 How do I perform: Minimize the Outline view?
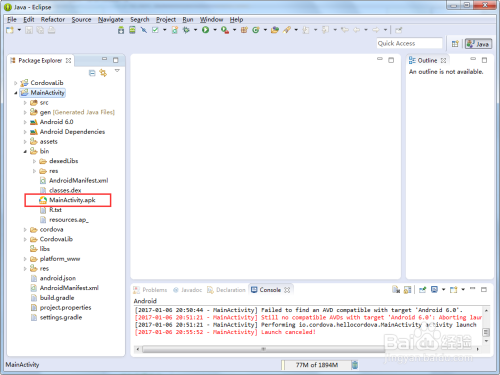click(473, 59)
